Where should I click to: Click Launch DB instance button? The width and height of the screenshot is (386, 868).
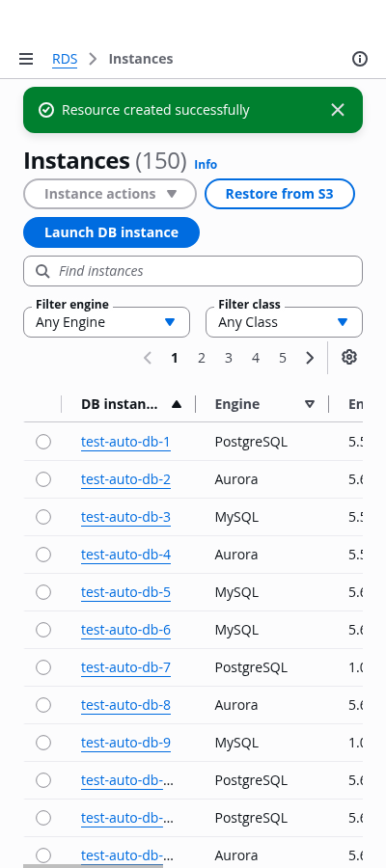point(111,232)
